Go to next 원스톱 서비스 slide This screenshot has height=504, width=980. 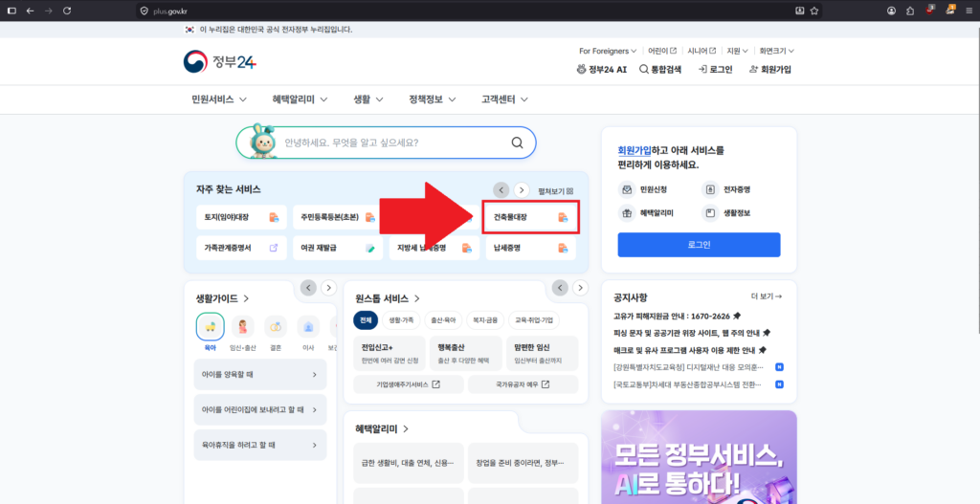[581, 287]
